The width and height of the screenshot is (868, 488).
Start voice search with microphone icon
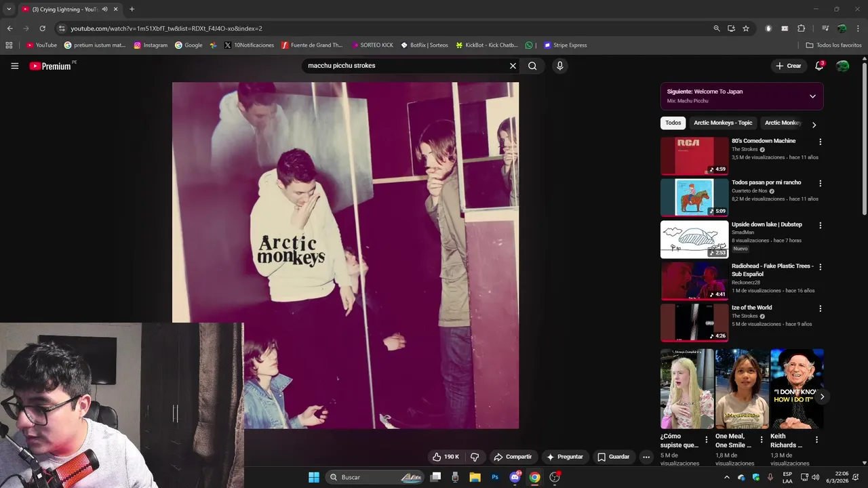click(x=559, y=66)
